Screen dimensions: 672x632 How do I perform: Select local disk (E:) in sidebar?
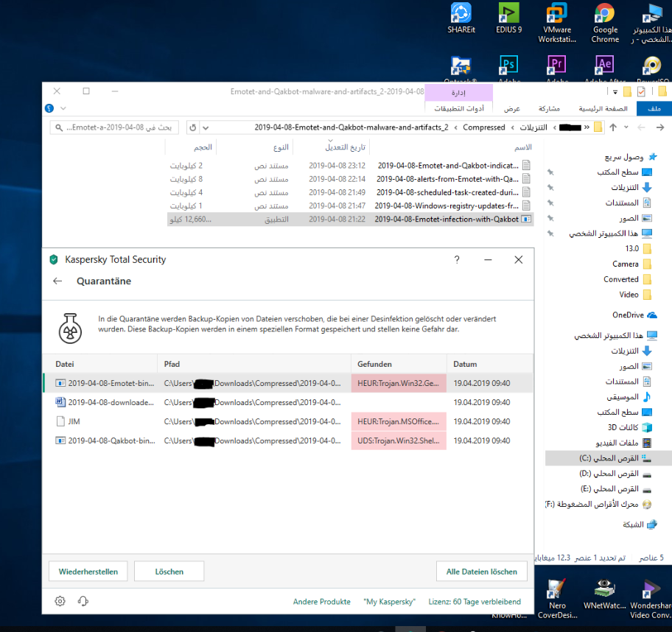click(615, 489)
